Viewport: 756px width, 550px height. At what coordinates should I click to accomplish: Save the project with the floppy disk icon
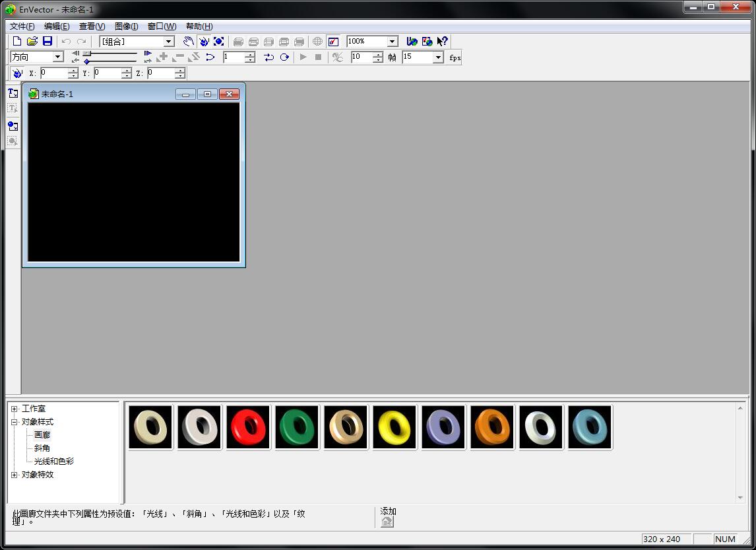click(x=47, y=42)
